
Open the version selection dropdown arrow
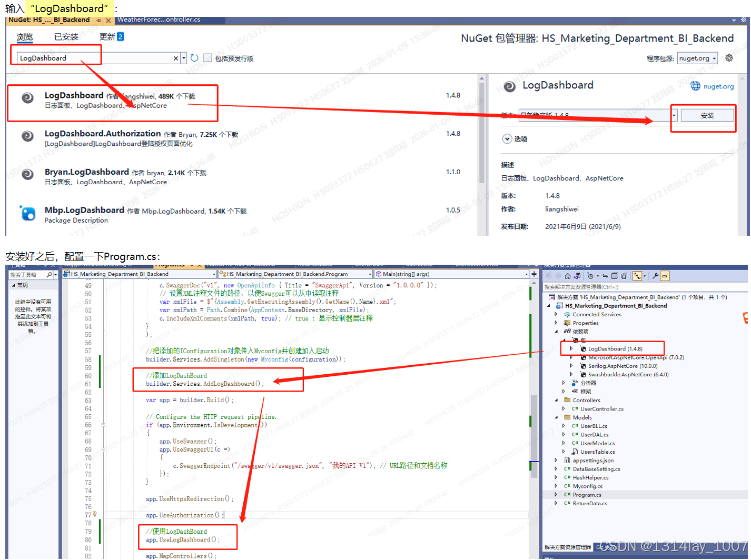point(674,115)
